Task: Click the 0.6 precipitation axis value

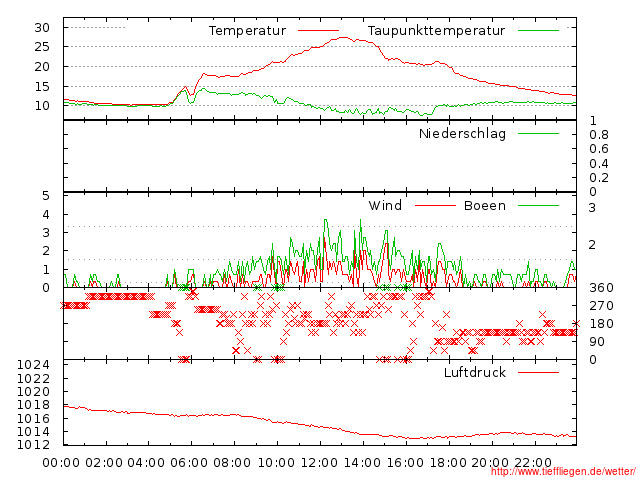Action: pos(599,149)
